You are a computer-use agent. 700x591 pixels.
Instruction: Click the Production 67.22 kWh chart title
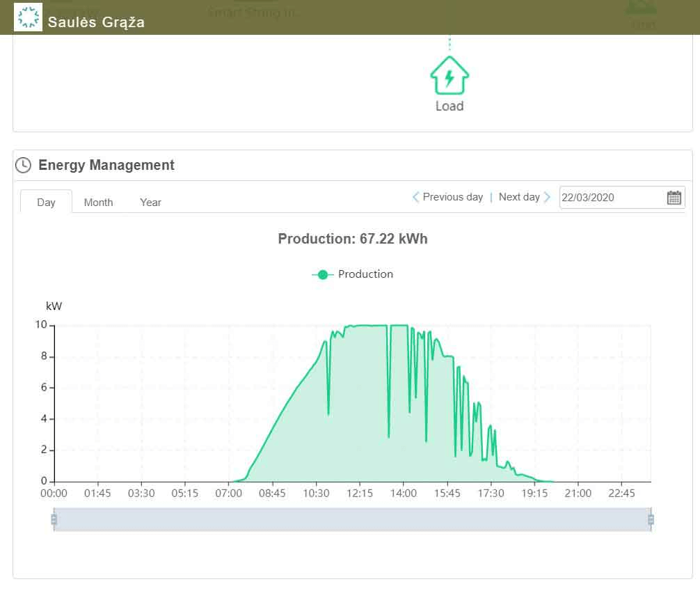353,239
